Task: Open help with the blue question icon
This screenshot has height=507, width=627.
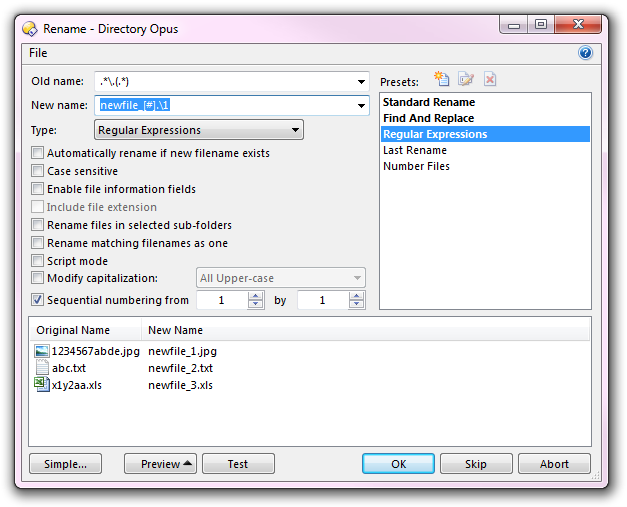Action: tap(585, 53)
